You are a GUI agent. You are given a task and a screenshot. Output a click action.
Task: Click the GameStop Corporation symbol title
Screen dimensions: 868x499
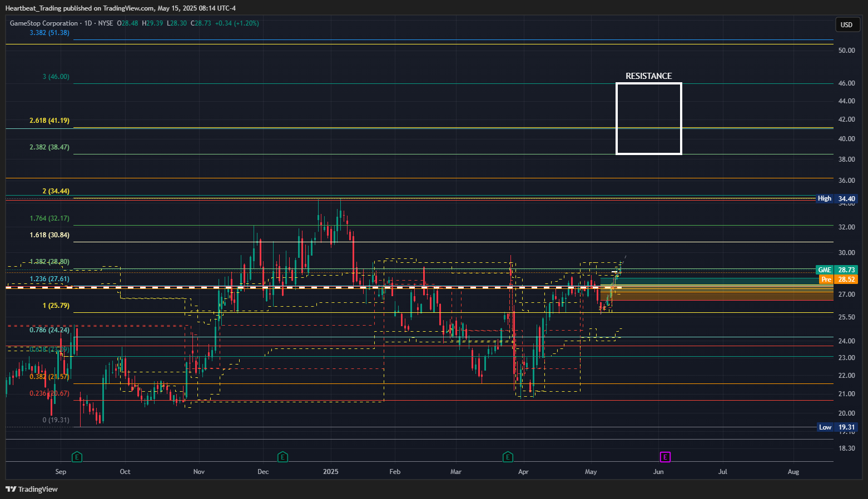tap(44, 23)
